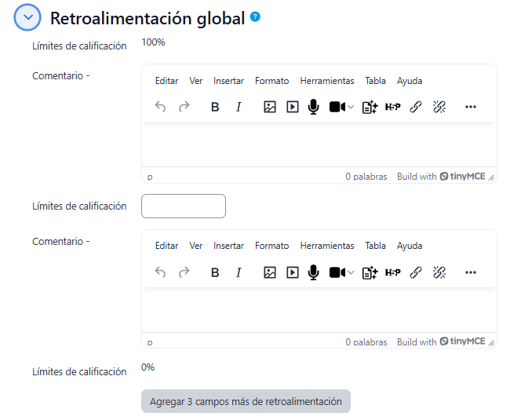Click Bold in the first comment editor

215,108
